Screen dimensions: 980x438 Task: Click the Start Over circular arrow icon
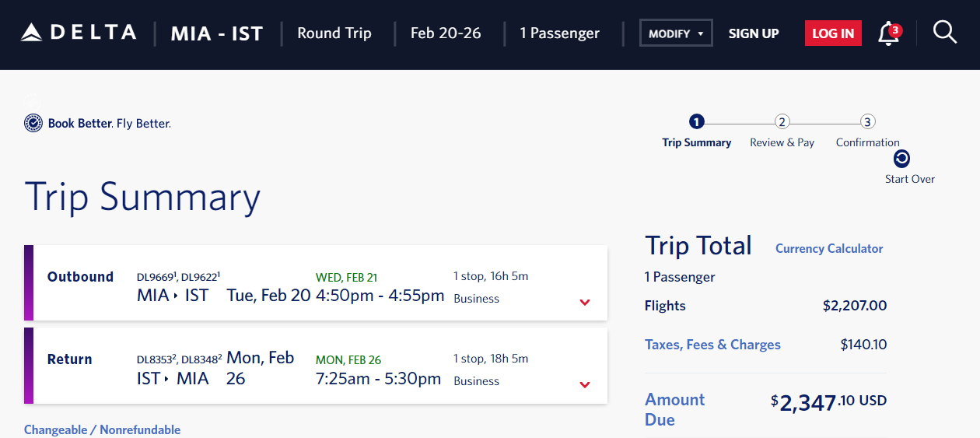(x=901, y=159)
